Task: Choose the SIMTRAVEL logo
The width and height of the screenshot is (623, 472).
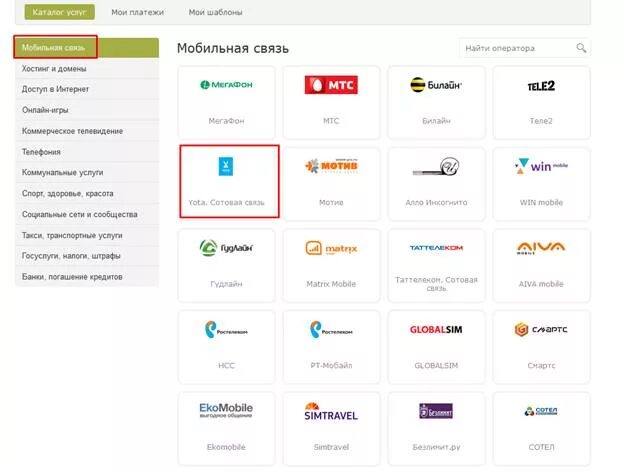Action: [331, 411]
